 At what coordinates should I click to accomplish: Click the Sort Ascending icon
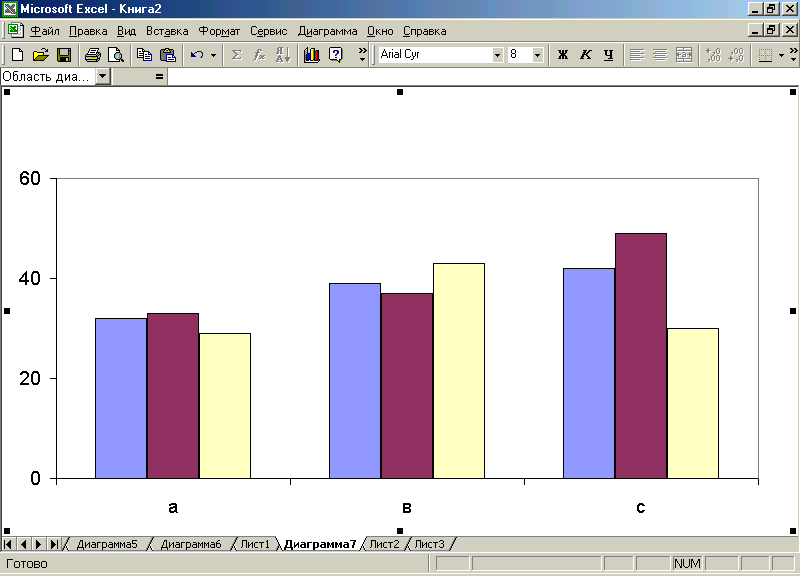pyautogui.click(x=283, y=55)
